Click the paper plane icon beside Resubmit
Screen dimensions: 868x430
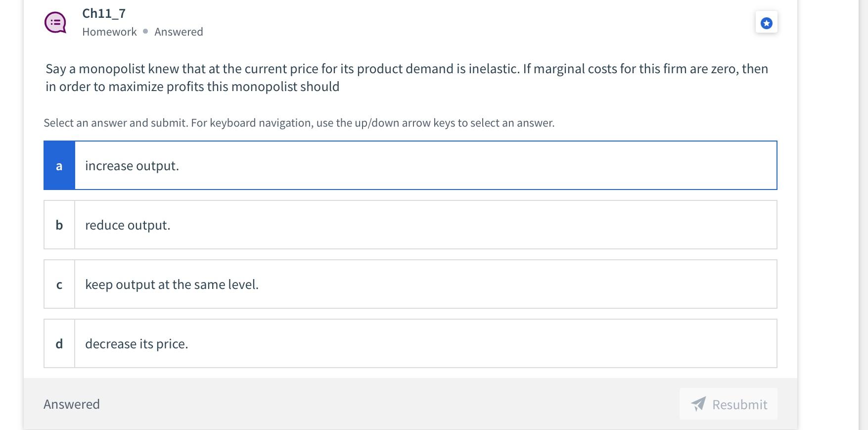tap(698, 404)
